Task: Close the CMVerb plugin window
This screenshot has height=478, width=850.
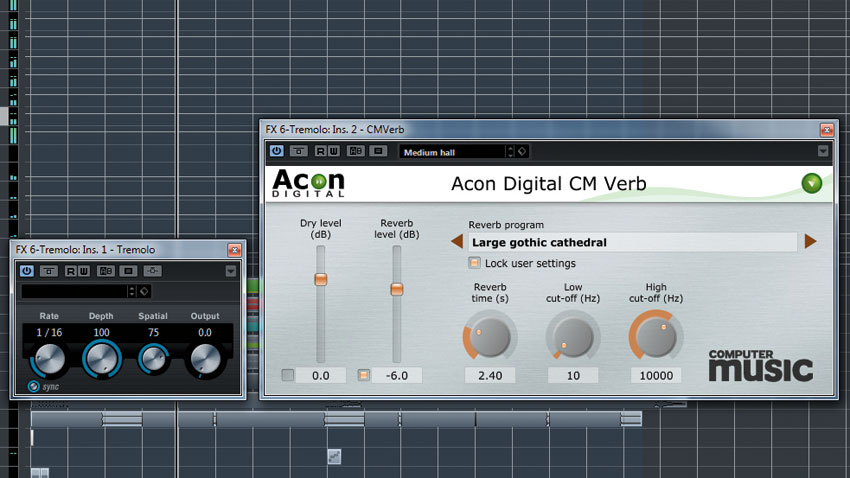Action: 827,130
